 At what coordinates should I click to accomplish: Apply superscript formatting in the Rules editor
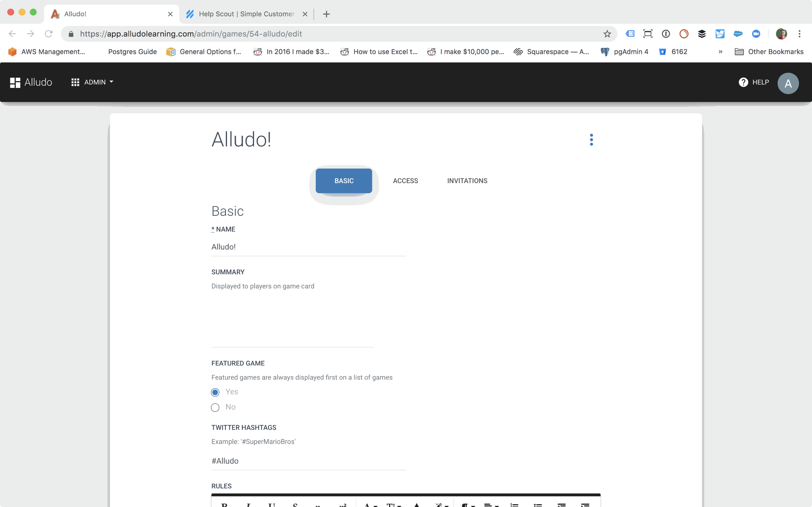(343, 505)
